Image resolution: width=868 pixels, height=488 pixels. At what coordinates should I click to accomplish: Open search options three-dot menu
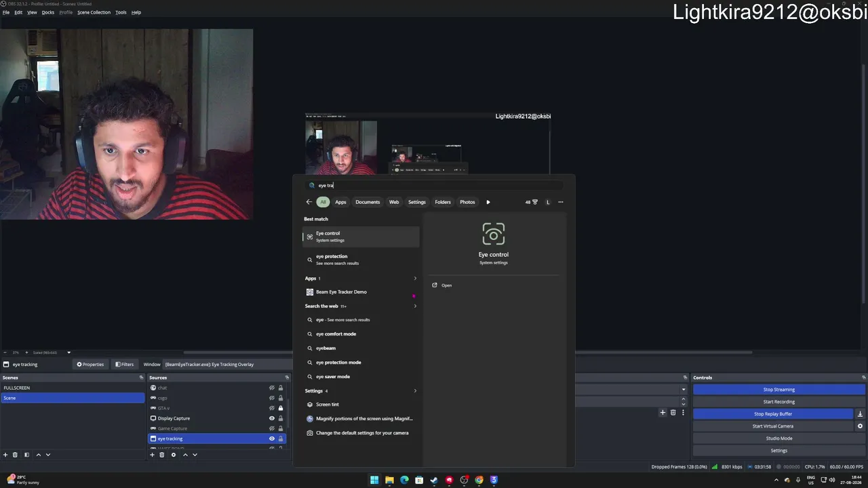click(560, 202)
